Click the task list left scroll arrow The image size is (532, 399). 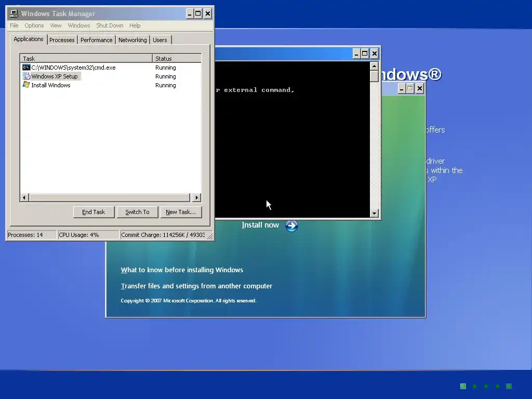click(x=24, y=197)
